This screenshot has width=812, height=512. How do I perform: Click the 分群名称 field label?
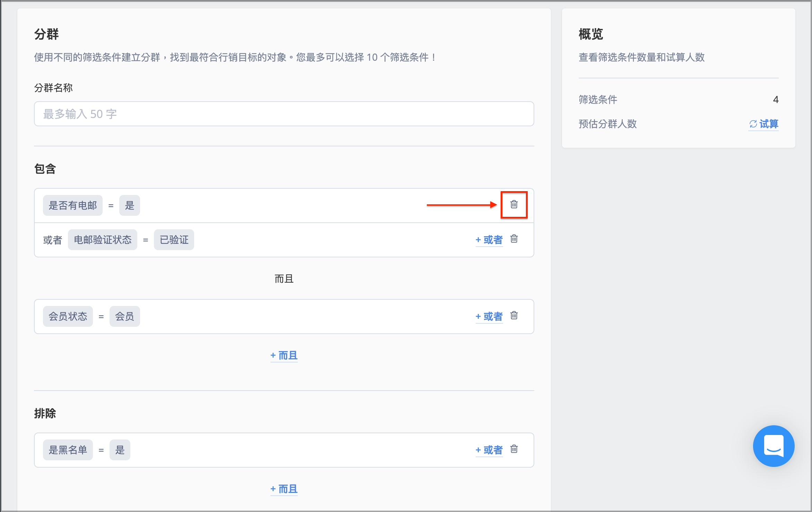click(x=53, y=88)
